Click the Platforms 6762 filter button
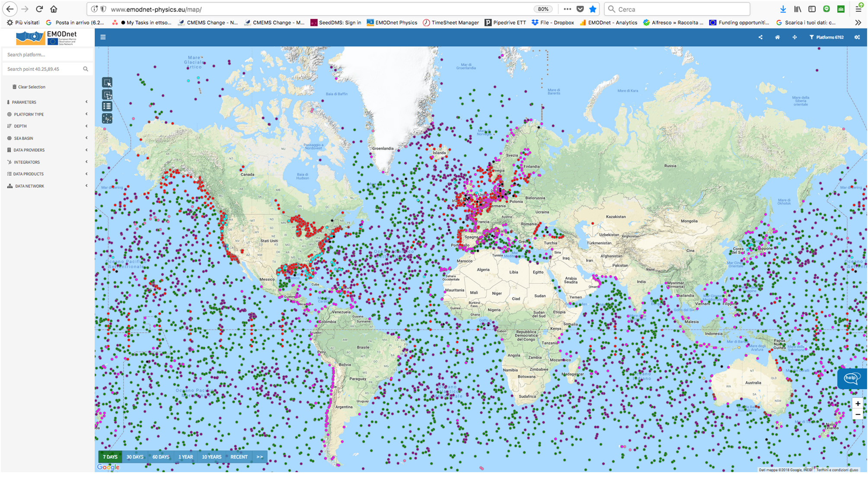This screenshot has width=868, height=486. [827, 37]
